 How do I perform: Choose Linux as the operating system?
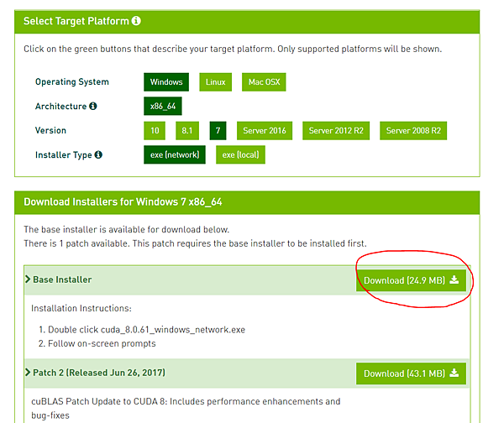(x=215, y=82)
